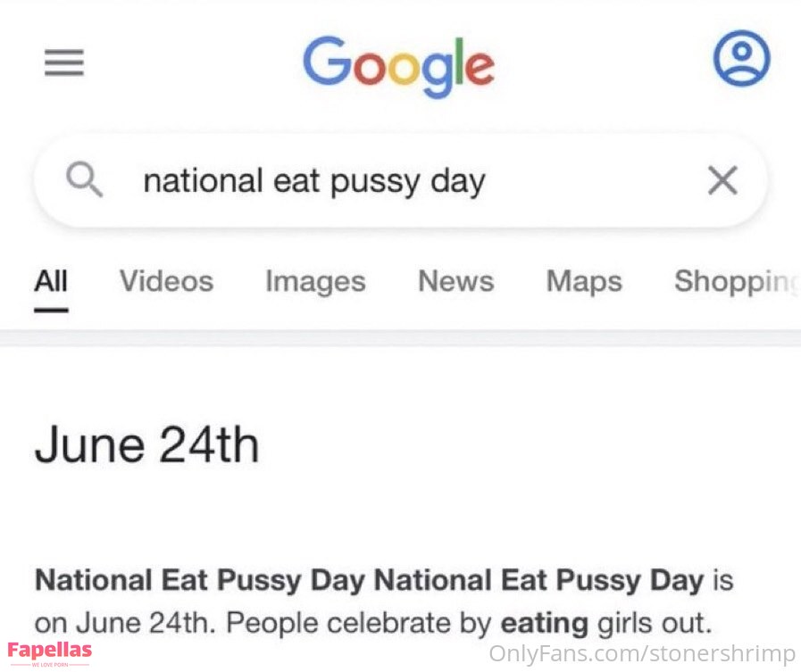Open the account profile icon
Viewport: 801px width, 672px height.
[740, 60]
